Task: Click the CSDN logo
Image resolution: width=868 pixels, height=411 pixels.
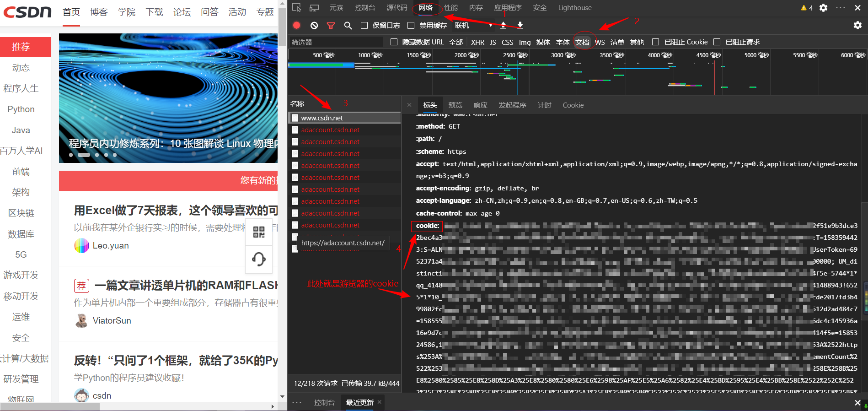Action: point(27,11)
